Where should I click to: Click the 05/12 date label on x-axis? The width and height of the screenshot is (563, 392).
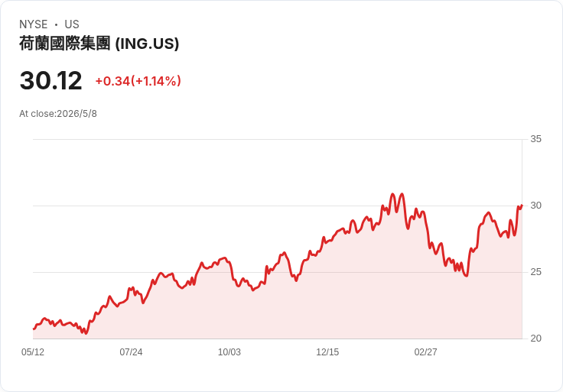tap(33, 352)
